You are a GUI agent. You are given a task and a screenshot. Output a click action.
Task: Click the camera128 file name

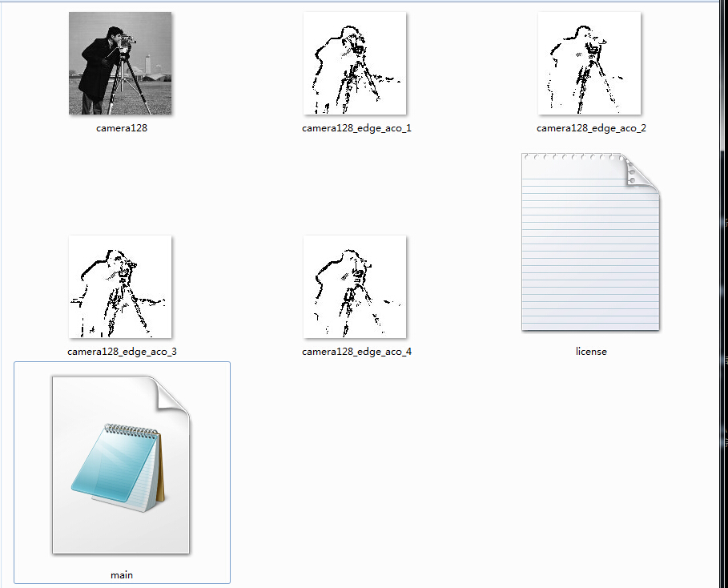(x=122, y=128)
